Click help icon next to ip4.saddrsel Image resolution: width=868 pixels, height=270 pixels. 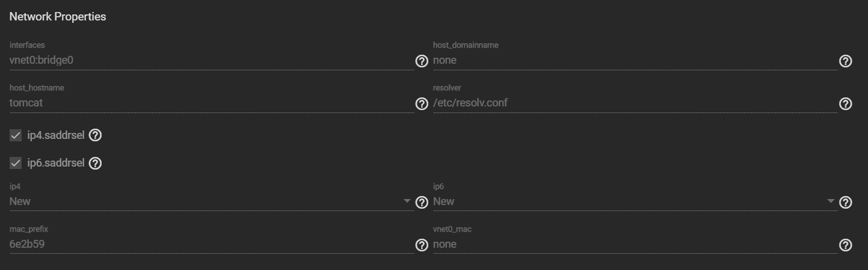95,135
